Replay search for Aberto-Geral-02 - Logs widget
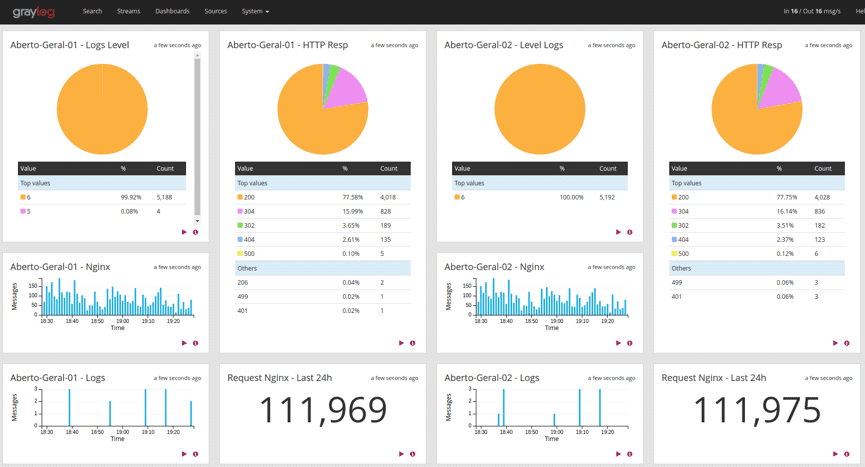The image size is (865, 467). tap(618, 454)
